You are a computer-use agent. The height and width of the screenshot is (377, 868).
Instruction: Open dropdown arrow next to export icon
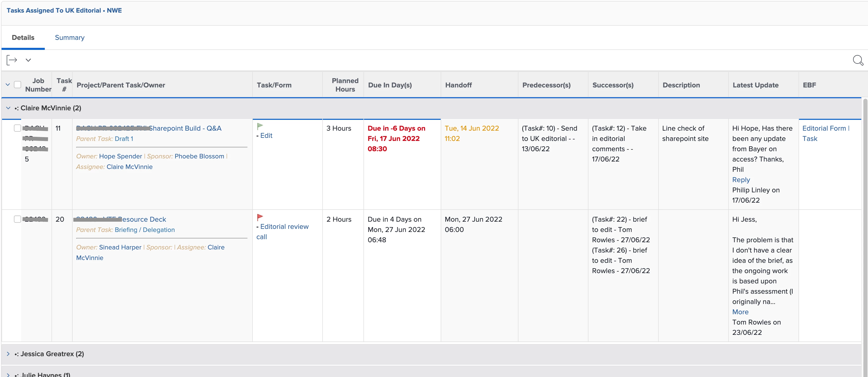click(28, 60)
